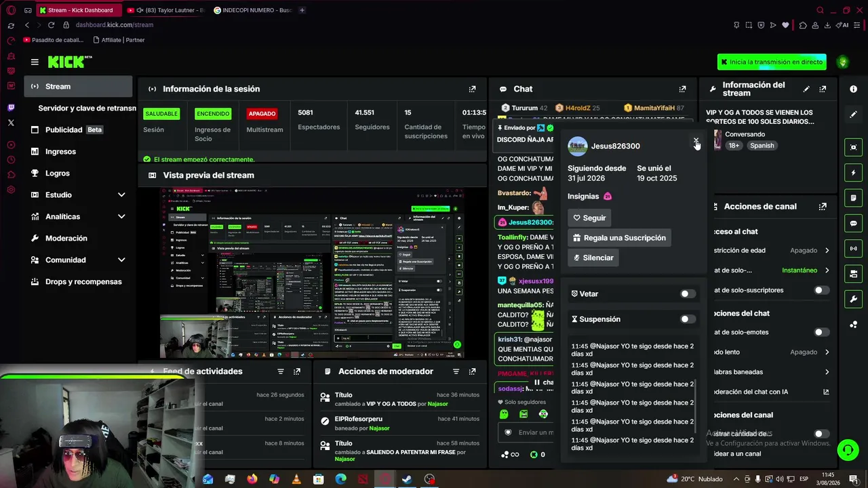Open the green support headset button
The width and height of the screenshot is (868, 488).
coord(848,449)
